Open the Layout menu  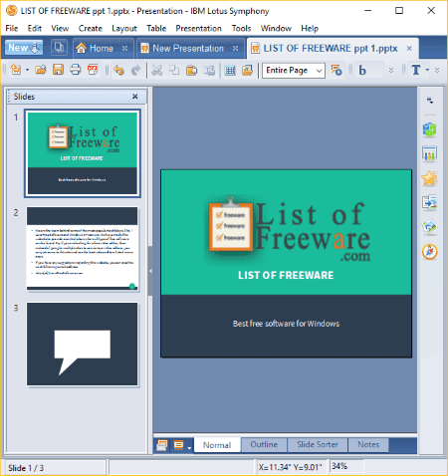124,29
